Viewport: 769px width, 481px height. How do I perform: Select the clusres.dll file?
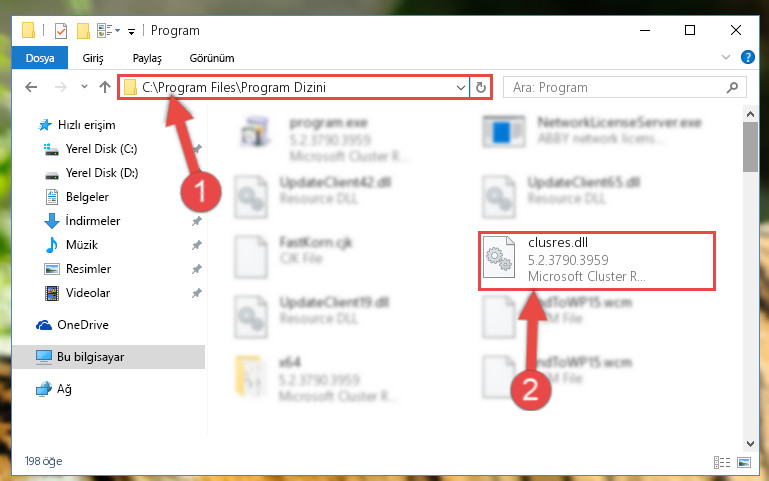pos(596,260)
